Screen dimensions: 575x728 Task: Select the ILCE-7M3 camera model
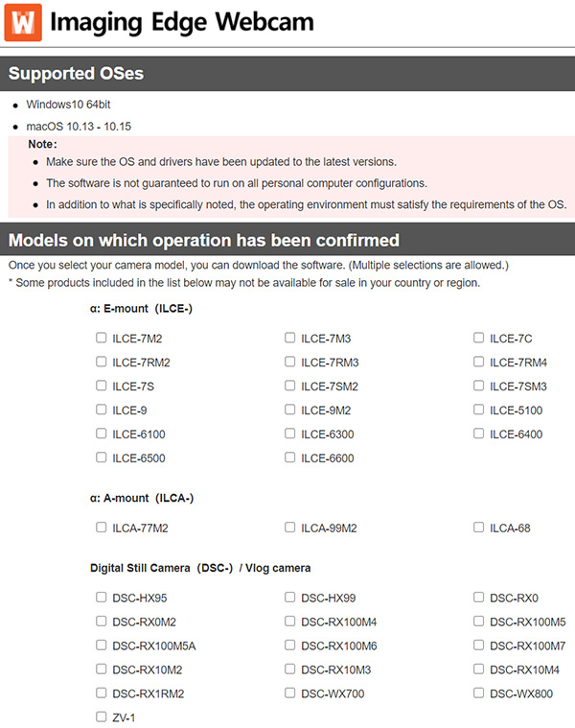point(290,338)
